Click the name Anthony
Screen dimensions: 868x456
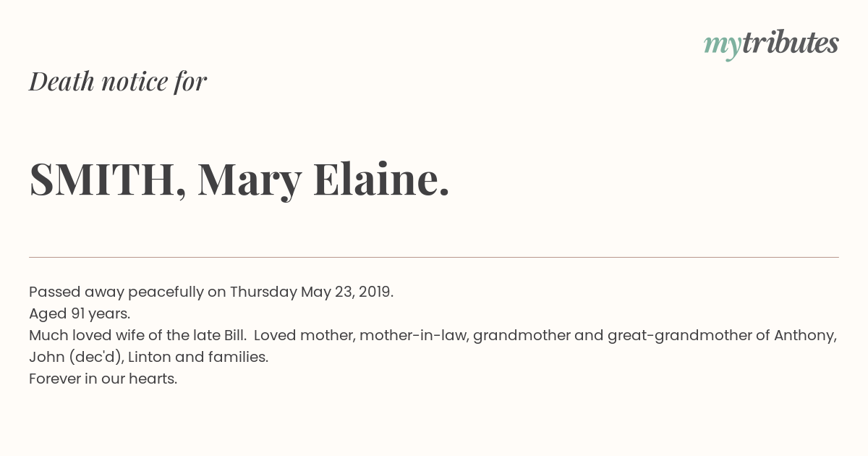click(x=806, y=336)
